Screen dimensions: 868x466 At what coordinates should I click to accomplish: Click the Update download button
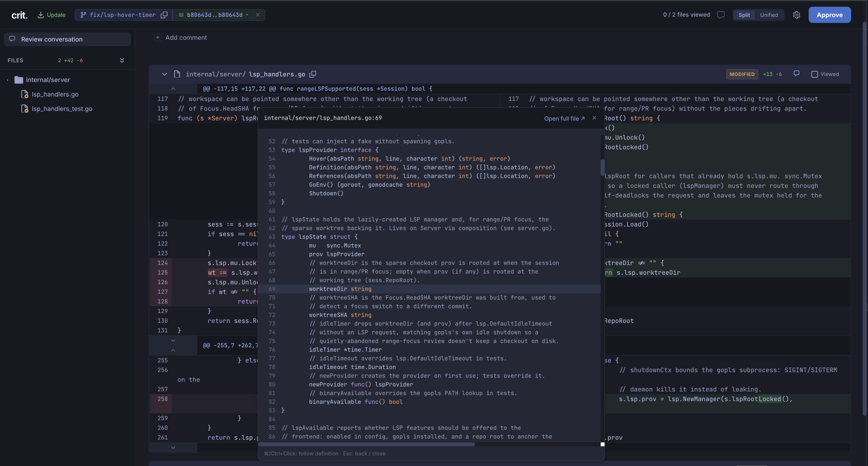[52, 15]
